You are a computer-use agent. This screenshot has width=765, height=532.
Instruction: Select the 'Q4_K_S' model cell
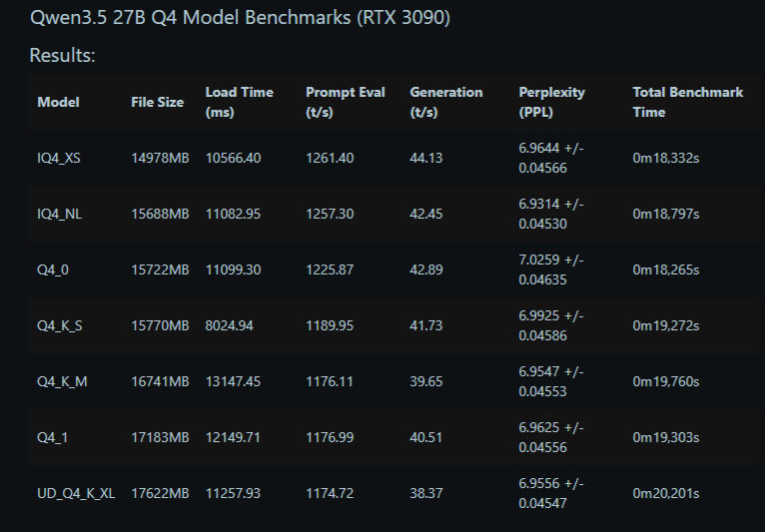(60, 325)
